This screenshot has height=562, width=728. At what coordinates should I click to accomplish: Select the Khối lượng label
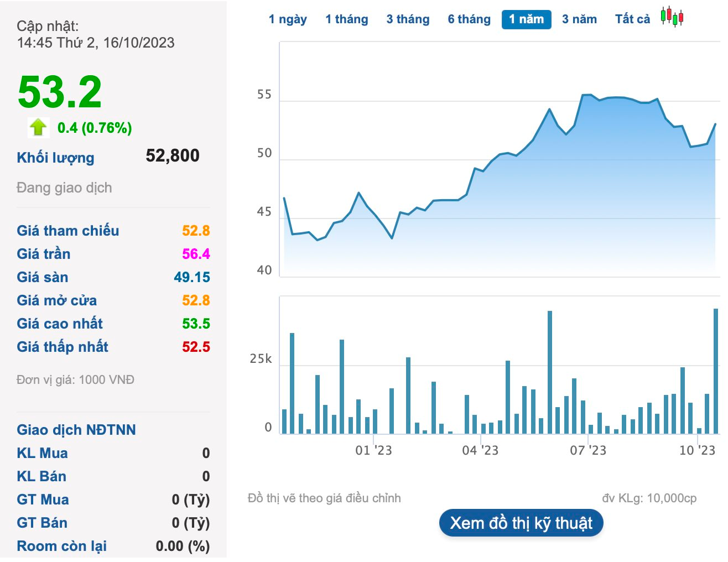[x=55, y=158]
